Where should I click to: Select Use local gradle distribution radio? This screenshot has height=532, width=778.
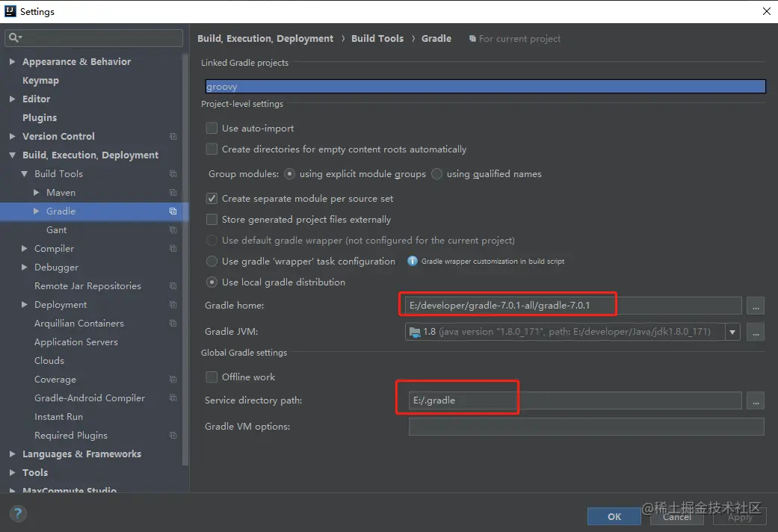[212, 282]
